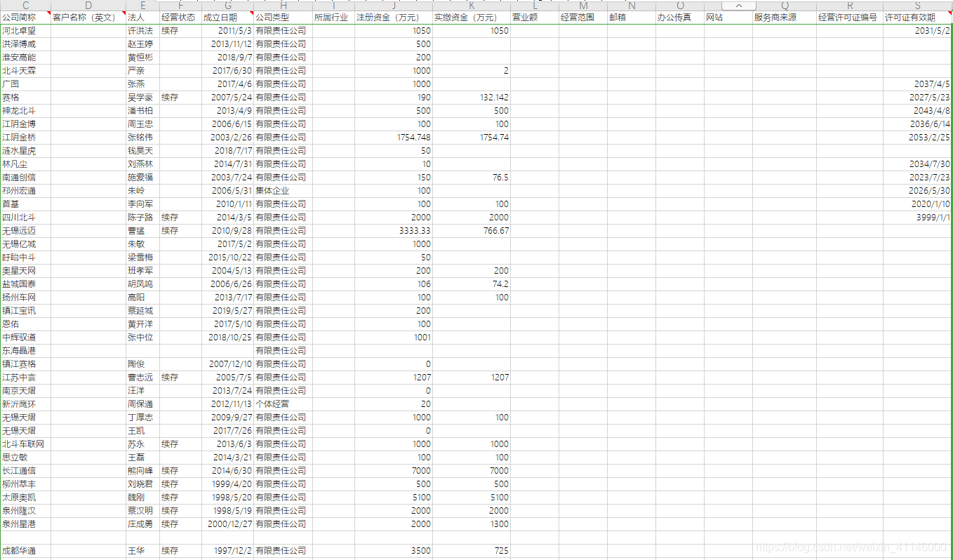Screen dimensions: 953x560
Task: Click the 续存 status in 赛格 row
Action: [x=180, y=97]
